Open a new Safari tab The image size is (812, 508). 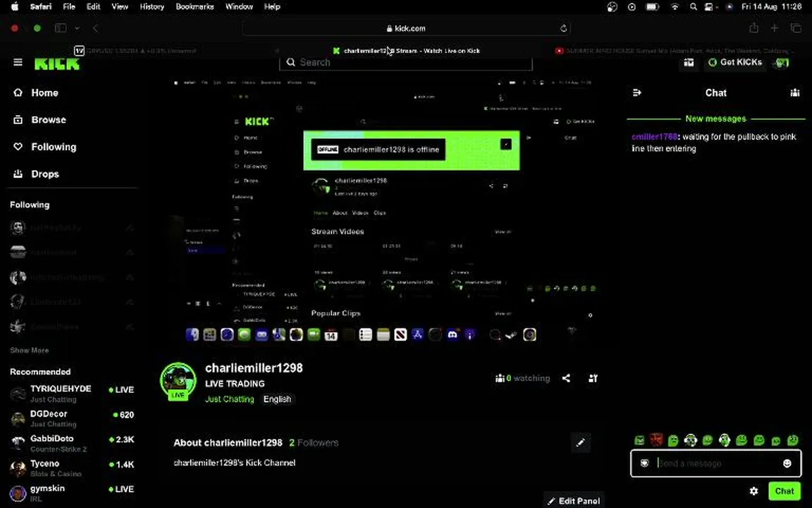coord(774,28)
